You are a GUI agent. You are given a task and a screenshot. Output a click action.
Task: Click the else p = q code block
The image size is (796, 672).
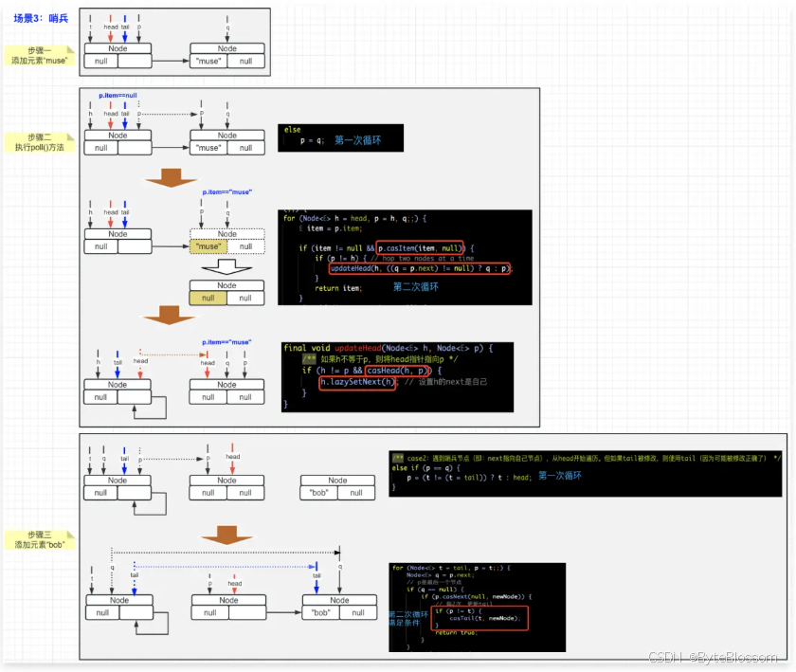click(340, 137)
